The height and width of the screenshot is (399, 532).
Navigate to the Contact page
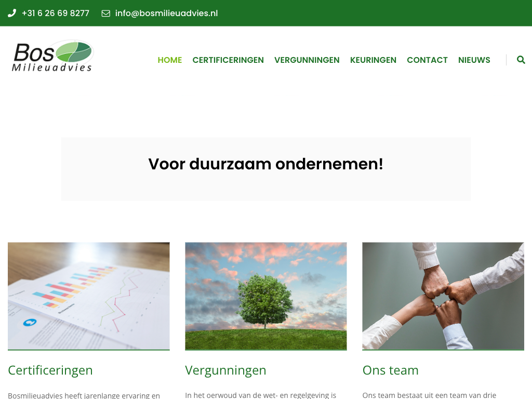pyautogui.click(x=427, y=60)
